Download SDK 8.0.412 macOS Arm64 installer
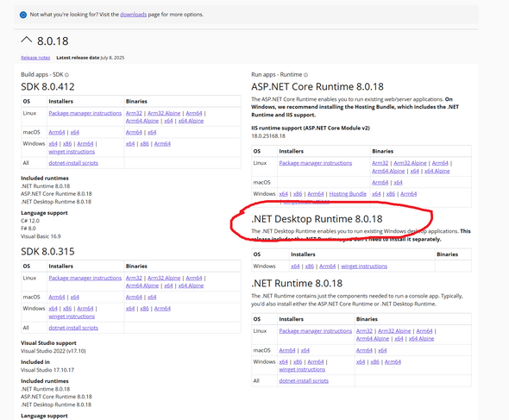The height and width of the screenshot is (420, 509). point(57,132)
